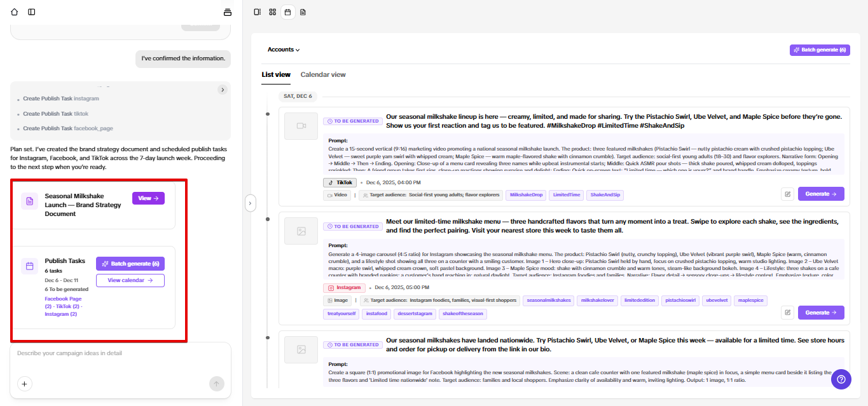Click the plus attachment button in the chat box
This screenshot has height=406, width=868.
pos(25,383)
